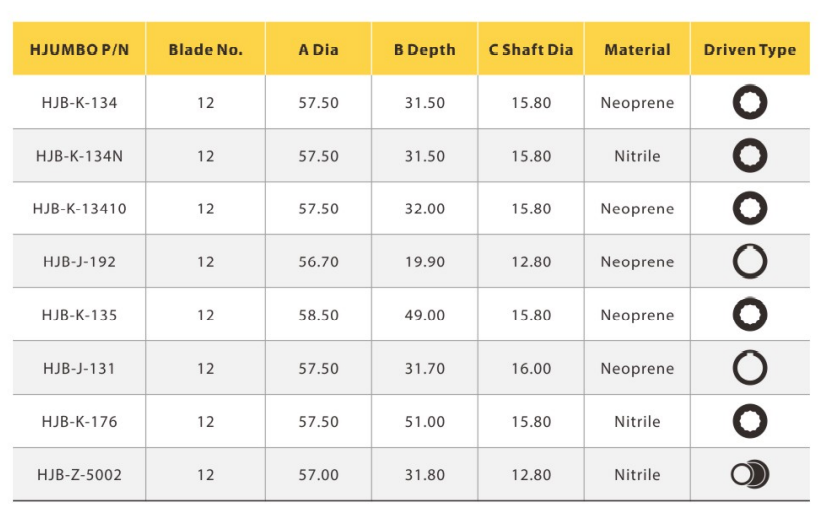Click the keyed ring icon for HJB-J-192
The image size is (835, 507).
(x=749, y=261)
